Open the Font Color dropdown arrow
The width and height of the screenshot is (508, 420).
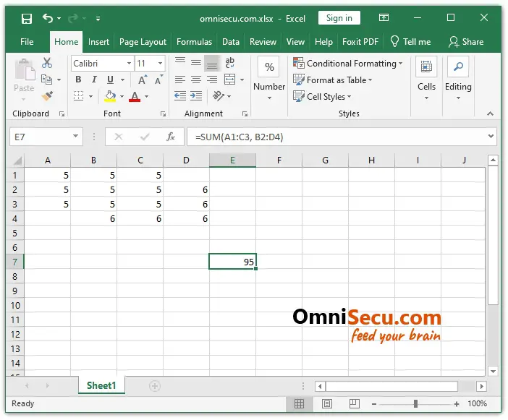146,96
